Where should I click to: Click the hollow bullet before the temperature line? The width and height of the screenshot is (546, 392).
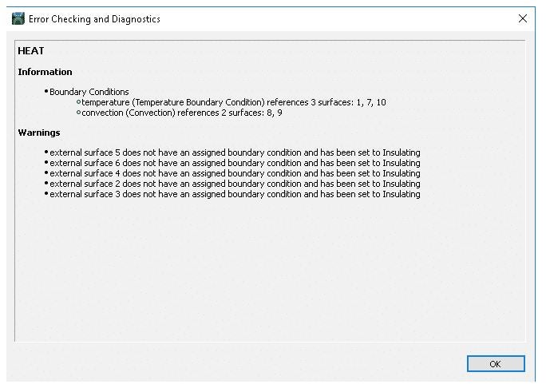click(78, 103)
